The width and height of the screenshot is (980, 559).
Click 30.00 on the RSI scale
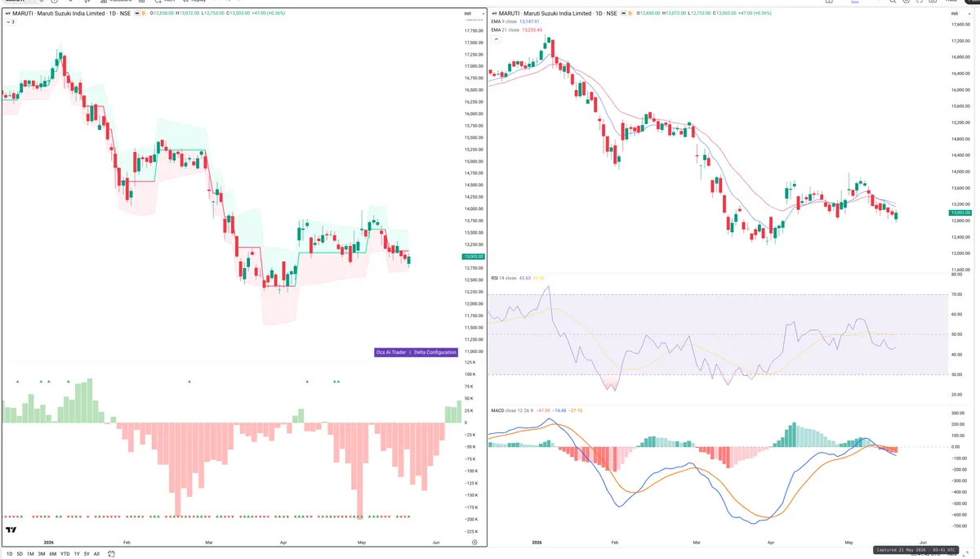[956, 375]
